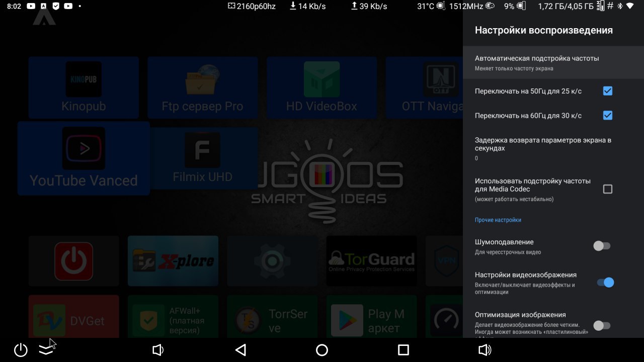Open YouTube Vanced app
644x362 pixels.
[84, 158]
